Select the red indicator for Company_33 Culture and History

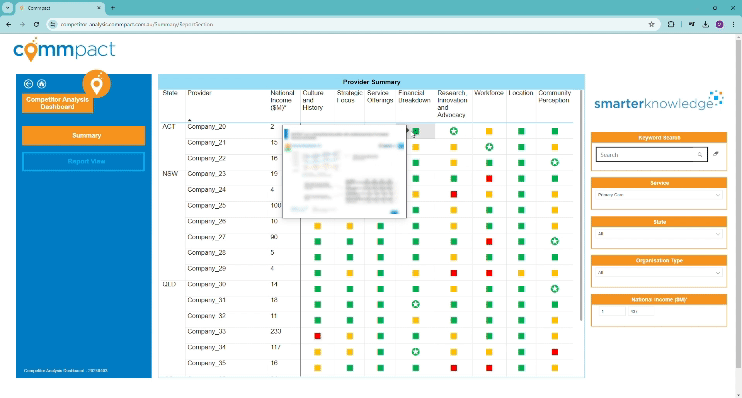tap(318, 336)
